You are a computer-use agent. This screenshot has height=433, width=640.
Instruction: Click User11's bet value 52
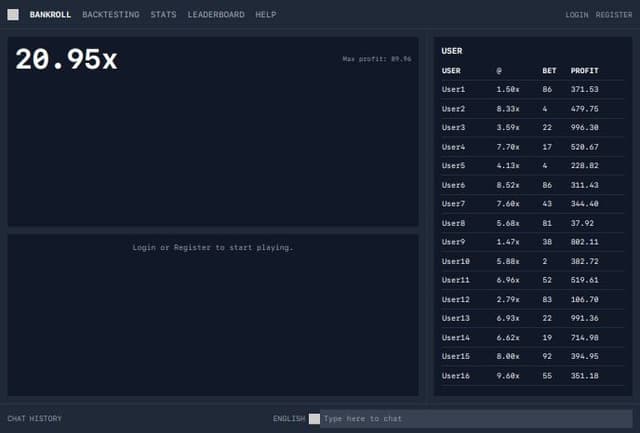547,280
